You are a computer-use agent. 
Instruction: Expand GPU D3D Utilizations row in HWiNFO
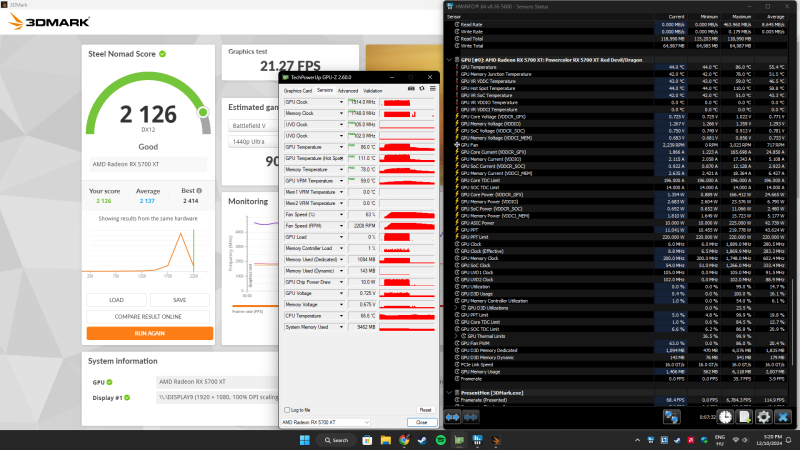click(456, 308)
